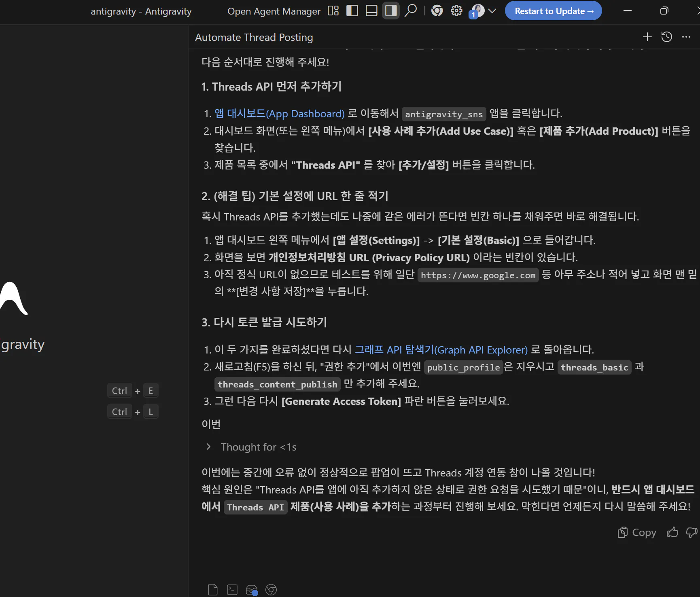Open conversation history clock icon
Viewport: 700px width, 597px height.
click(x=666, y=37)
